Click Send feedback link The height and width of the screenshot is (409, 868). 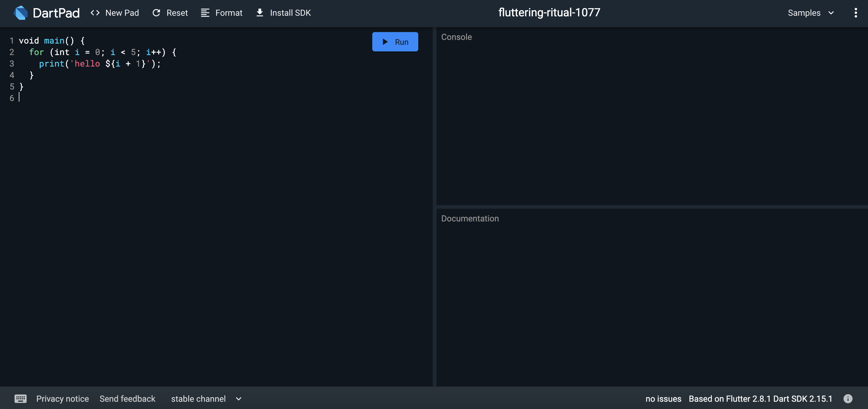coord(127,398)
